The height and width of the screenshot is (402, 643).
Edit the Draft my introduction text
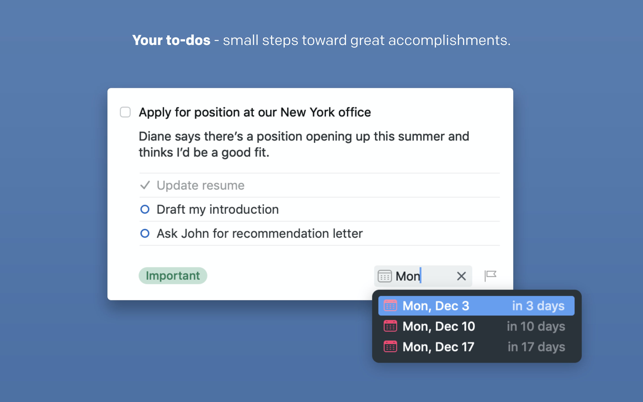(217, 210)
